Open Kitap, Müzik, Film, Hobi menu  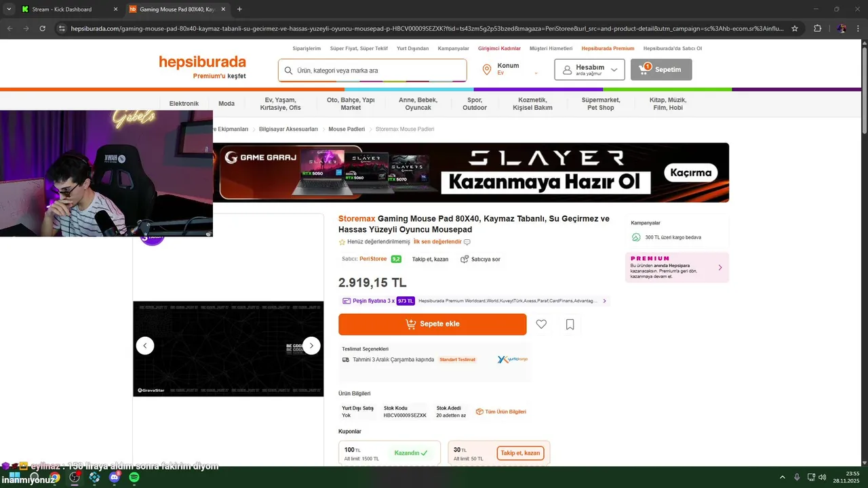point(668,104)
